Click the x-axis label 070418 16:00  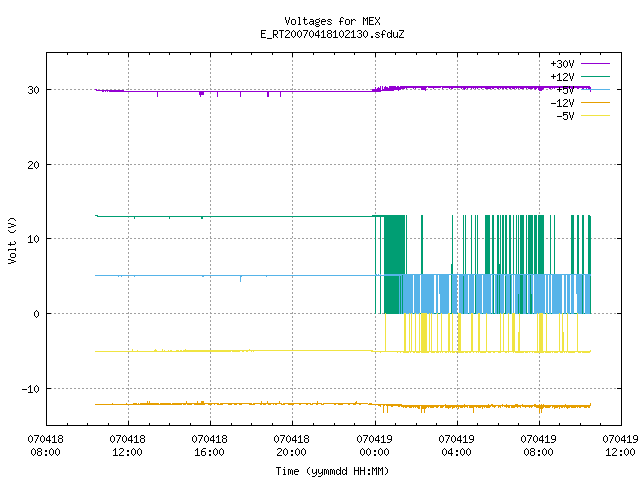[209, 446]
